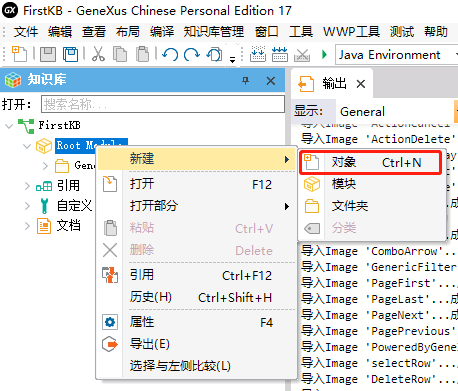The height and width of the screenshot is (391, 458).
Task: Choose 打开部分 submenu entry
Action: [196, 206]
